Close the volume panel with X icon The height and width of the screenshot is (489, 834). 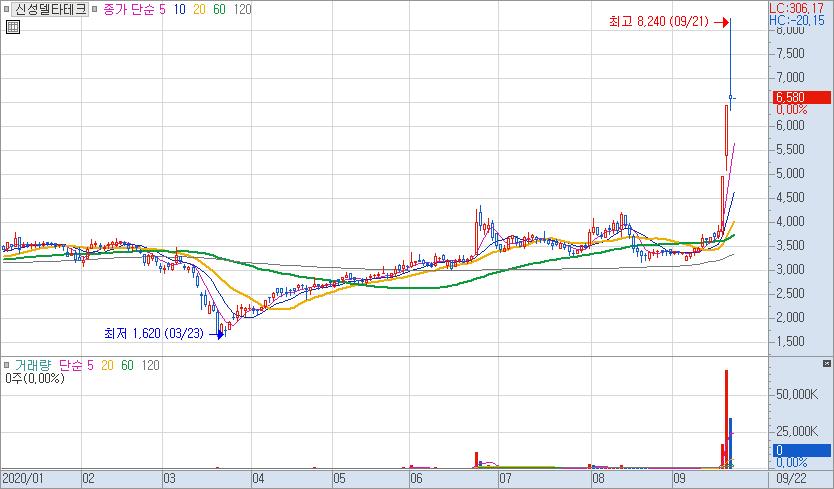click(x=827, y=363)
